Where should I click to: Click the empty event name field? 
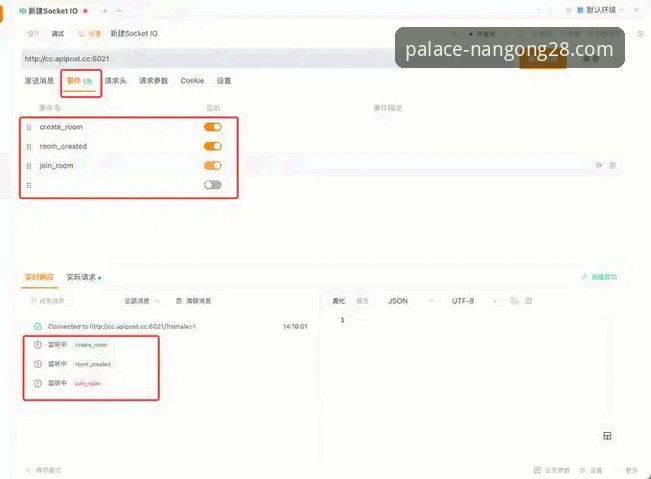[x=116, y=185]
